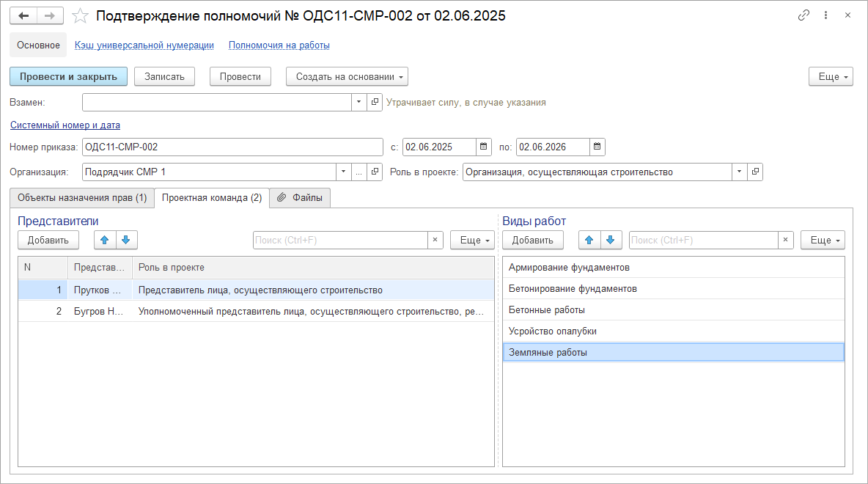Follow the Полномочия на работы link
The height and width of the screenshot is (484, 868).
coord(279,45)
